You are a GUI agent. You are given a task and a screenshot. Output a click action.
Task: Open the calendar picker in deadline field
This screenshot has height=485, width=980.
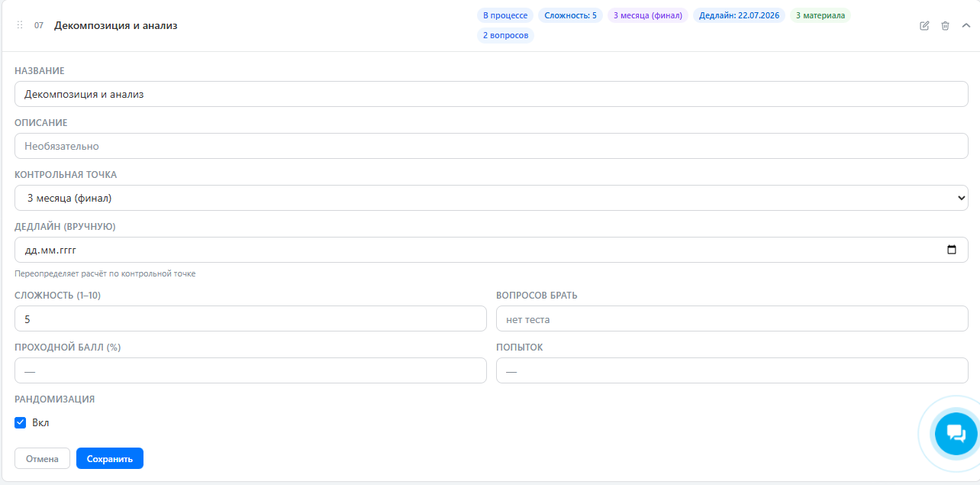tap(951, 250)
